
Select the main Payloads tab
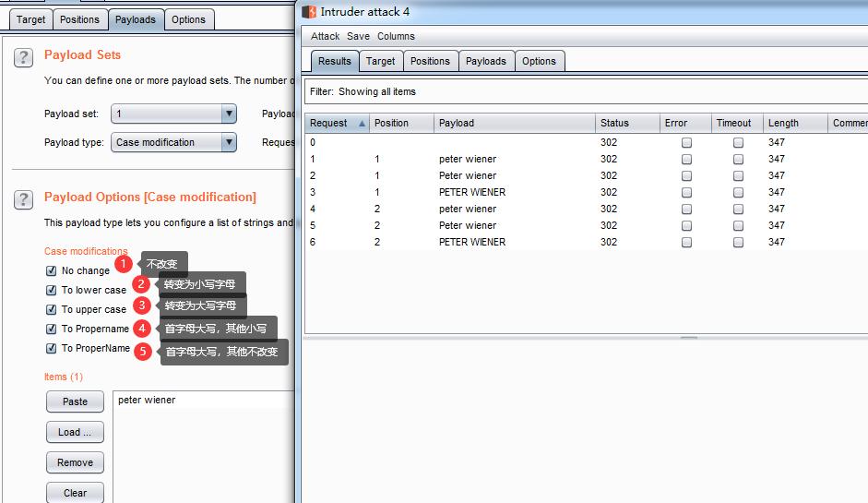click(x=136, y=20)
